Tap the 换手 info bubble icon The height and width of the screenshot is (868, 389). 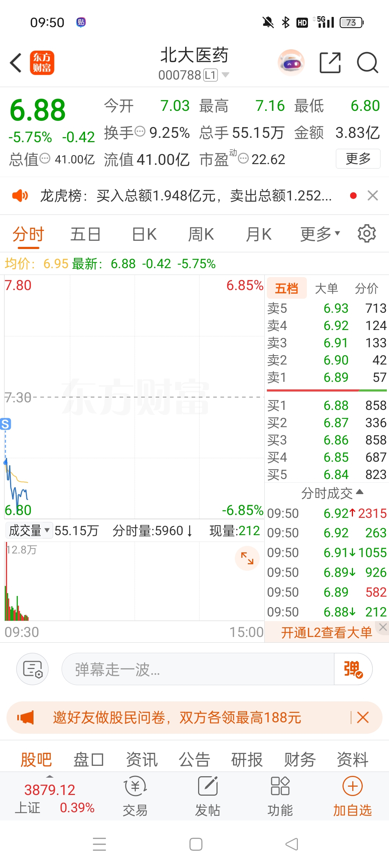[x=140, y=132]
